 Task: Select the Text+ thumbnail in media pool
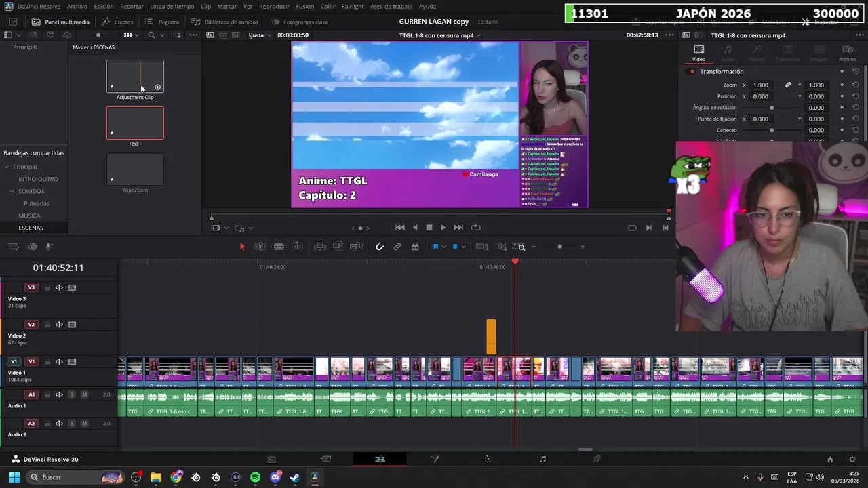click(x=135, y=123)
